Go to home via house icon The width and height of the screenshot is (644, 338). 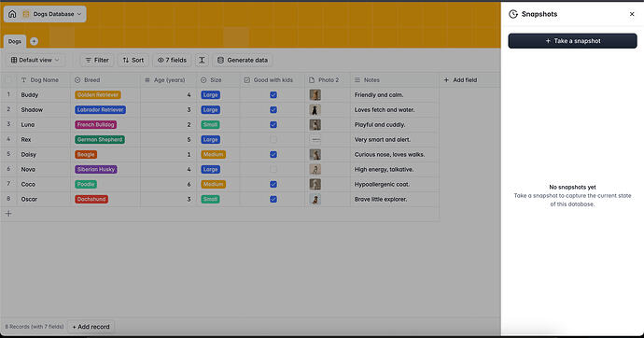click(12, 14)
